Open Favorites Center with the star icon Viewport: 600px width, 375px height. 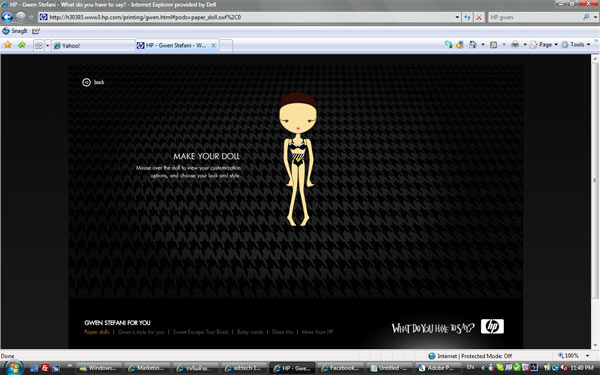[x=8, y=45]
